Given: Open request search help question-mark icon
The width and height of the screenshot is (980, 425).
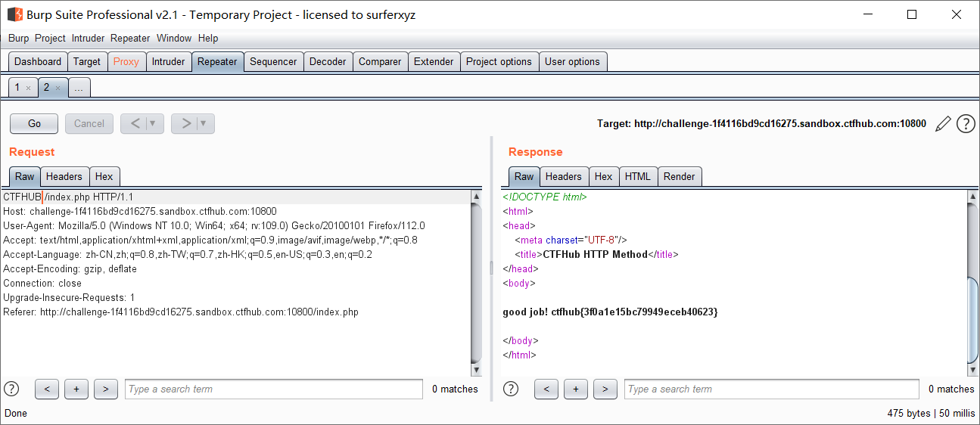Looking at the screenshot, I should coord(11,389).
